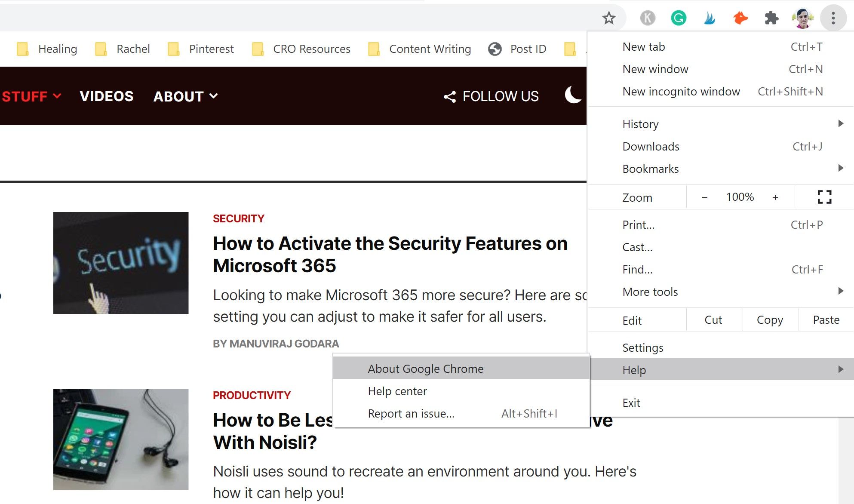Click the blue feather extension icon

click(x=710, y=18)
